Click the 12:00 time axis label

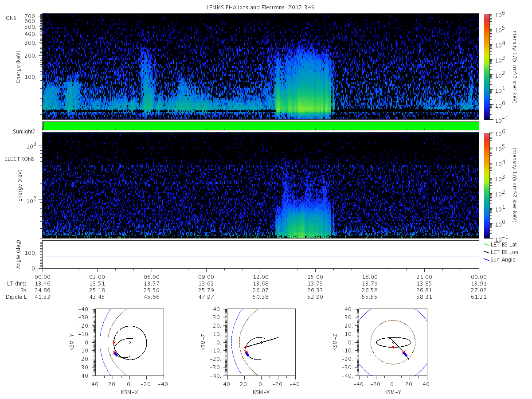(x=261, y=276)
